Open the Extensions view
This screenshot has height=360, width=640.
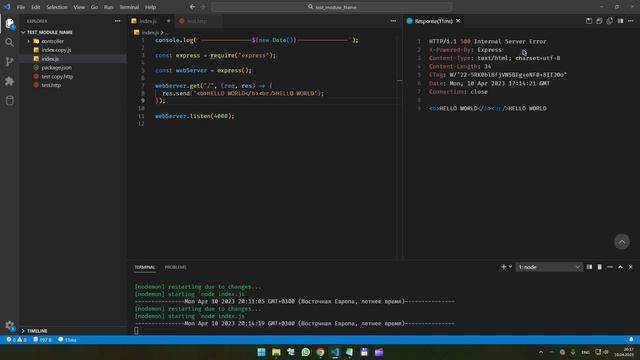pos(10,81)
